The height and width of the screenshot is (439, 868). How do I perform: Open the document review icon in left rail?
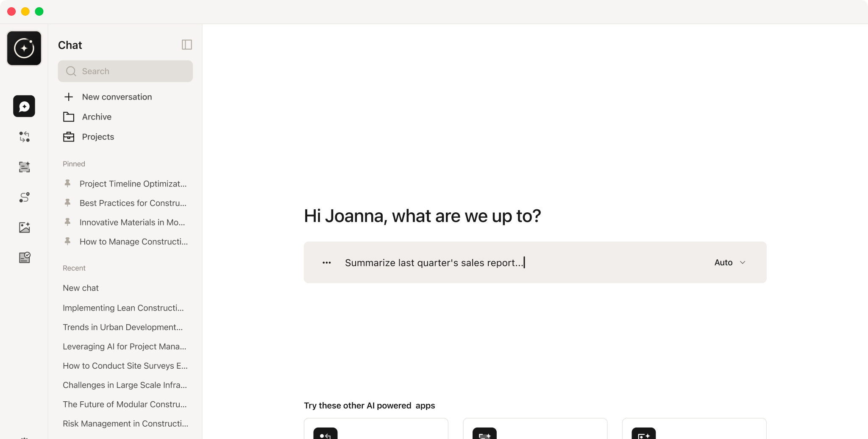(x=24, y=258)
